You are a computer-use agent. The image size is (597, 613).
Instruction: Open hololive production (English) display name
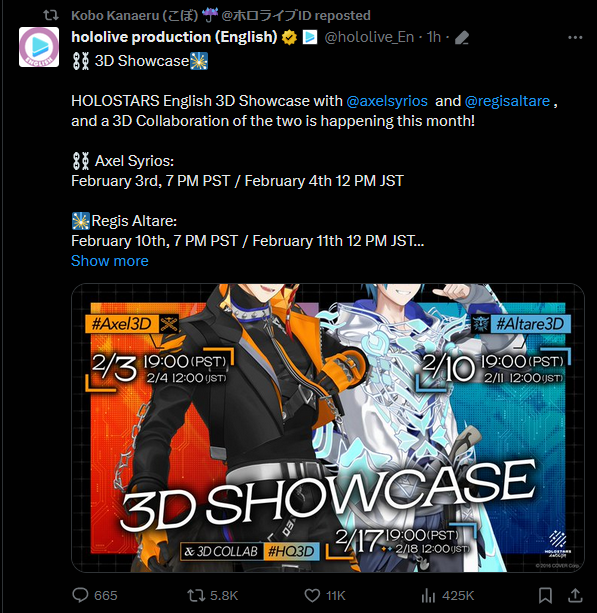174,37
